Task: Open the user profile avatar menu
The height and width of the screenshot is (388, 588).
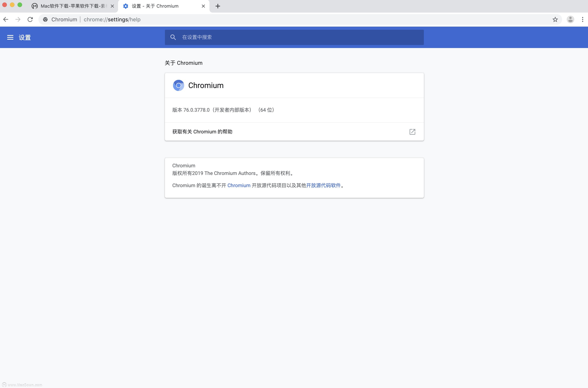Action: pyautogui.click(x=570, y=19)
